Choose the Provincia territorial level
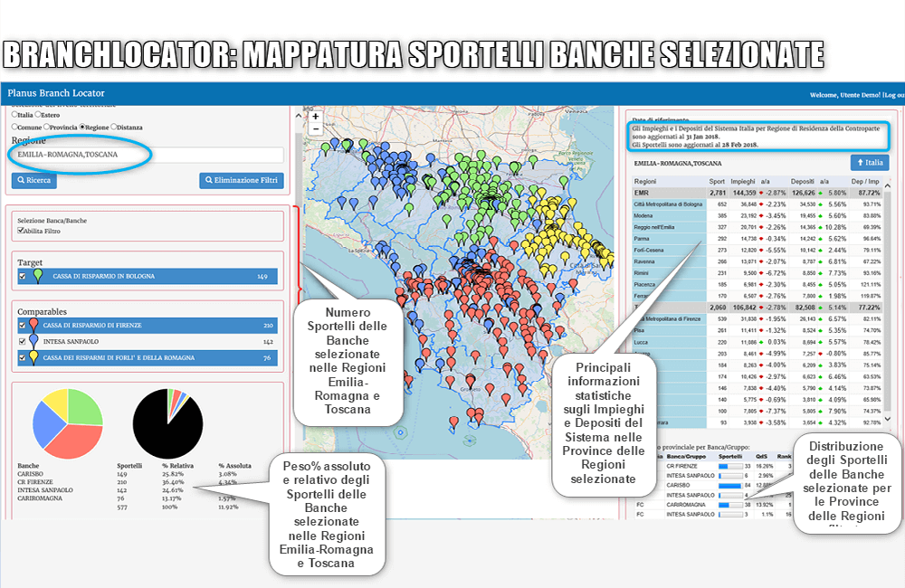905x588 pixels. click(47, 127)
